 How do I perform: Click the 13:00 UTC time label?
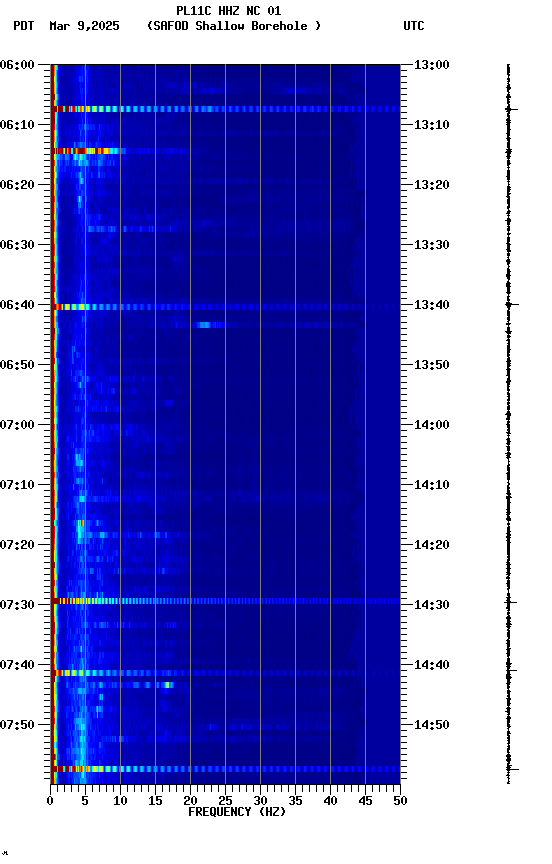pos(432,65)
